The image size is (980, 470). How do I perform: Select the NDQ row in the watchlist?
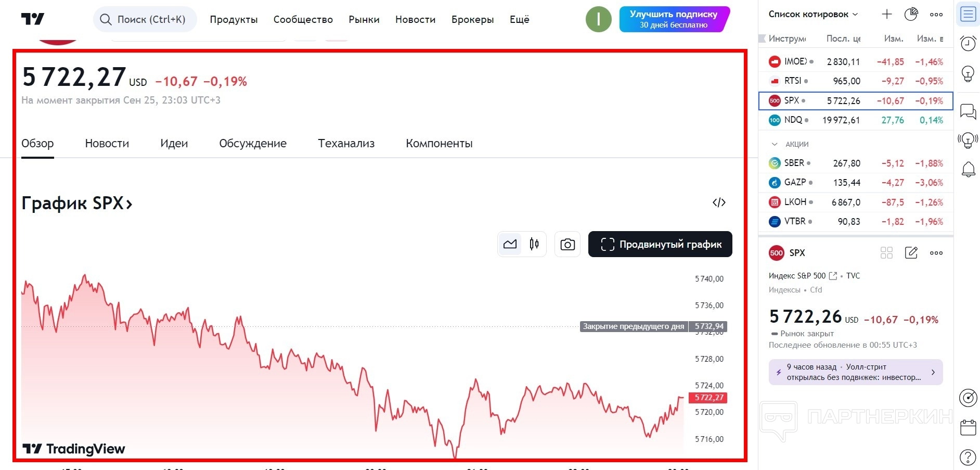click(856, 120)
